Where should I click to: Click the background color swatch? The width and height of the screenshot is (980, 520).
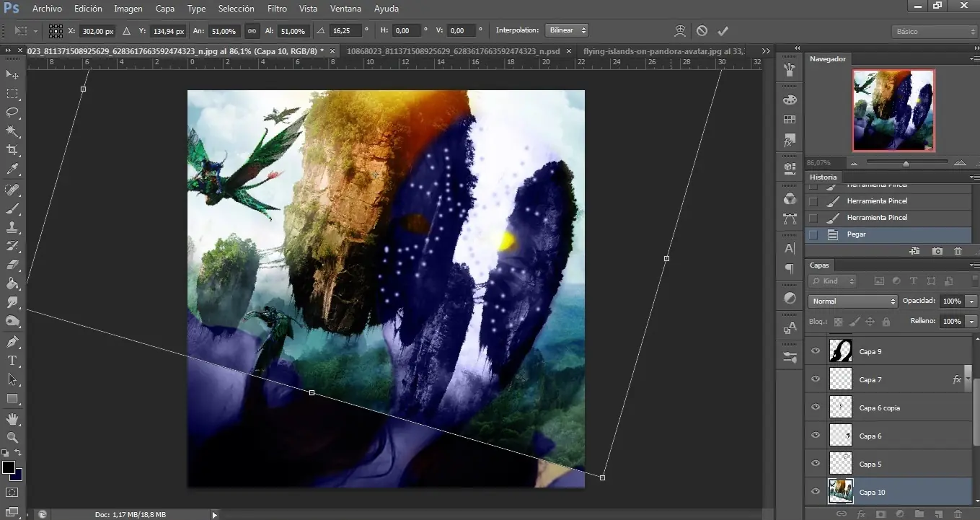click(x=18, y=476)
